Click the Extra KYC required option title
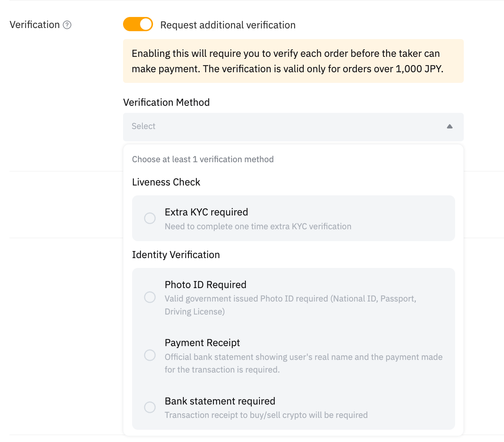This screenshot has height=442, width=504. coord(206,212)
